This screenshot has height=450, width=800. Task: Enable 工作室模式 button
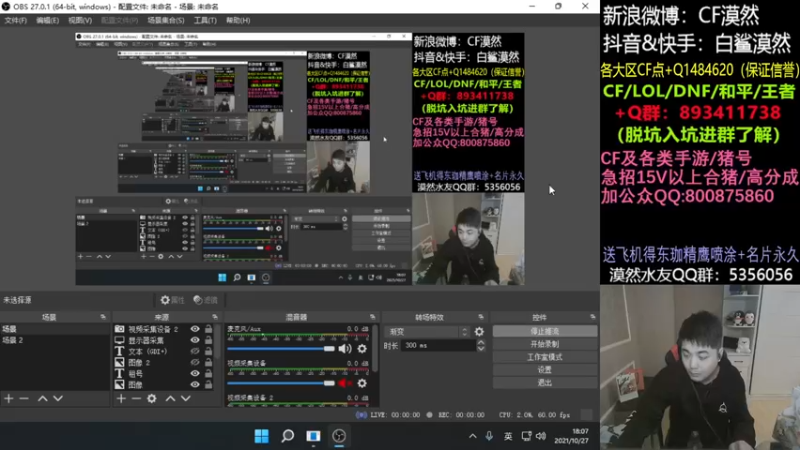tap(544, 357)
